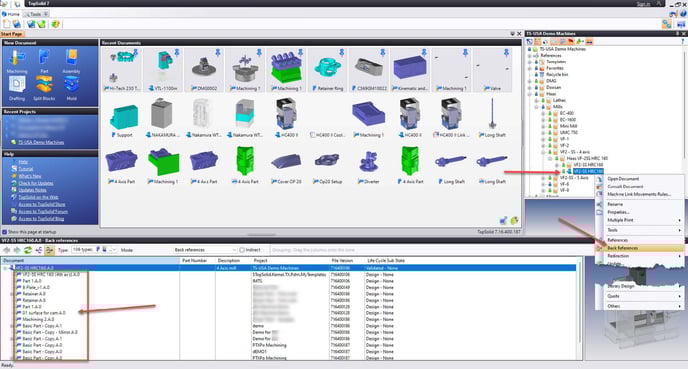Screen dimensions: 688x369
Task: Click the green refresh icon in references toolbar
Action: pos(28,250)
